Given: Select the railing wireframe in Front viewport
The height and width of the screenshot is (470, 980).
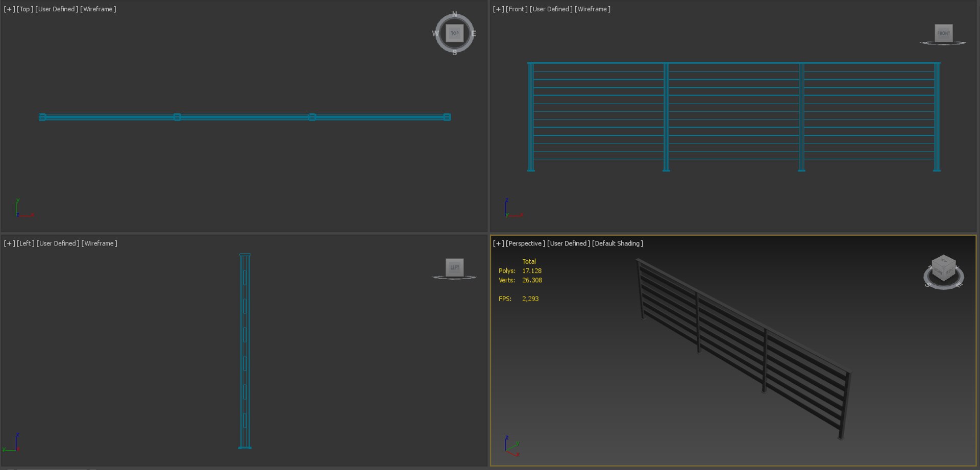Looking at the screenshot, I should point(733,117).
